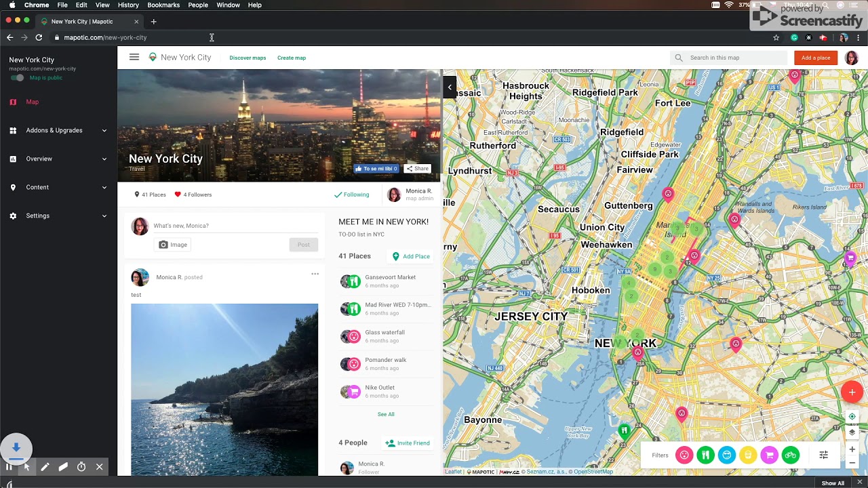The width and height of the screenshot is (868, 488).
Task: Open the Grammarly extension icon
Action: tap(794, 38)
